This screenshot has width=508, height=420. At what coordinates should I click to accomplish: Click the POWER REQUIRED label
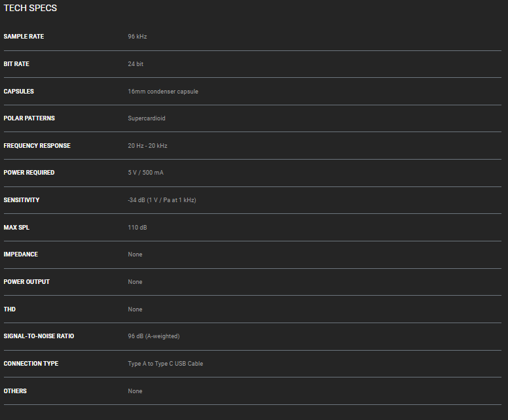29,173
